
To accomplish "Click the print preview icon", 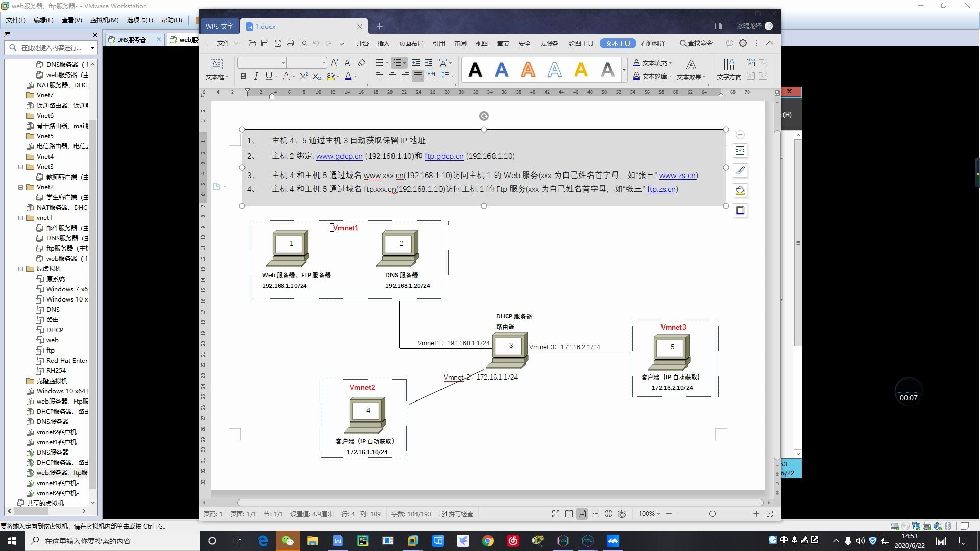I will pyautogui.click(x=303, y=43).
